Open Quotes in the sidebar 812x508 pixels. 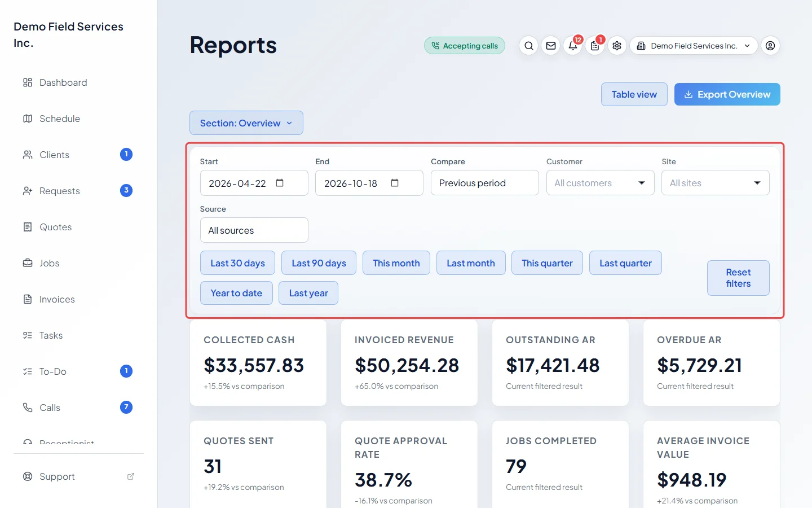(x=78, y=227)
